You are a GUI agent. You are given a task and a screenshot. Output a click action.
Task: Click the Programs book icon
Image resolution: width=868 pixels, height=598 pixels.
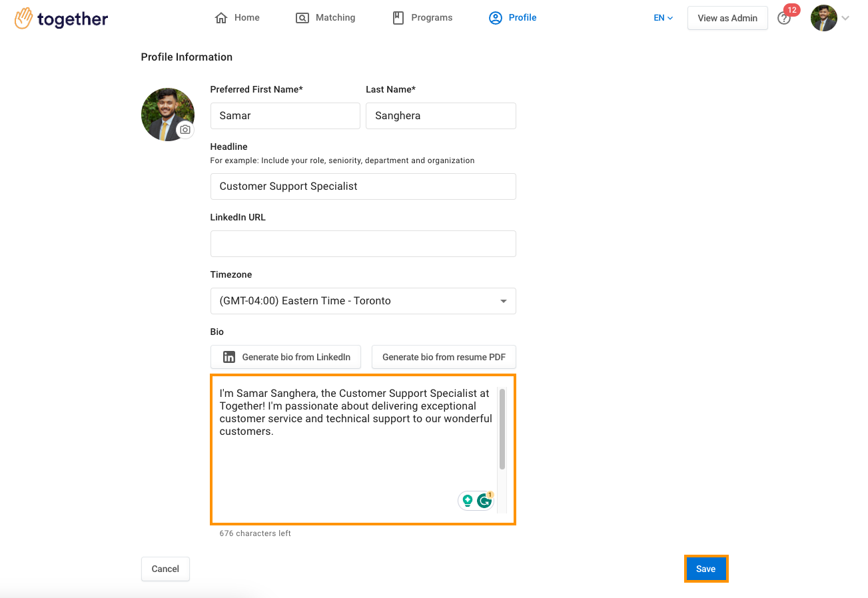coord(398,18)
